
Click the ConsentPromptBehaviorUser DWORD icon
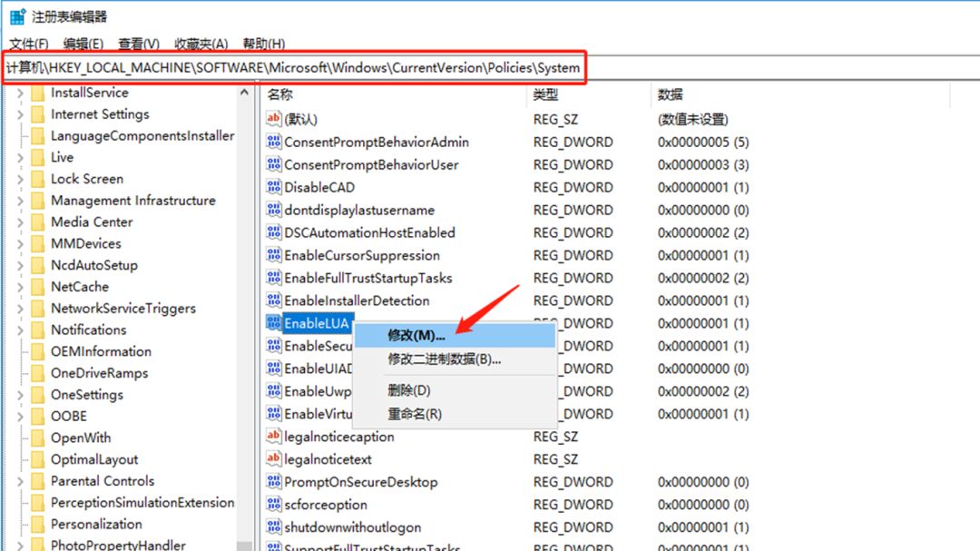273,164
